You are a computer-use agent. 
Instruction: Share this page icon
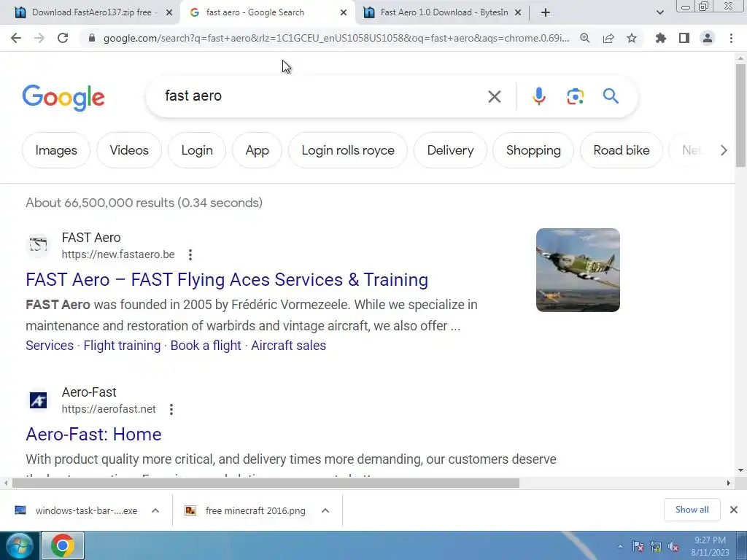[x=608, y=38]
